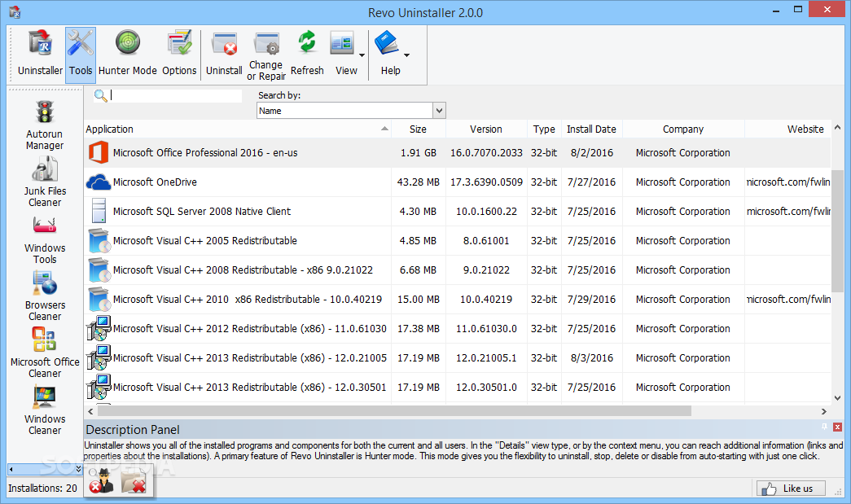This screenshot has height=504, width=851.
Task: Select Visual C++ 2008 Redistributable icon
Action: click(x=99, y=270)
